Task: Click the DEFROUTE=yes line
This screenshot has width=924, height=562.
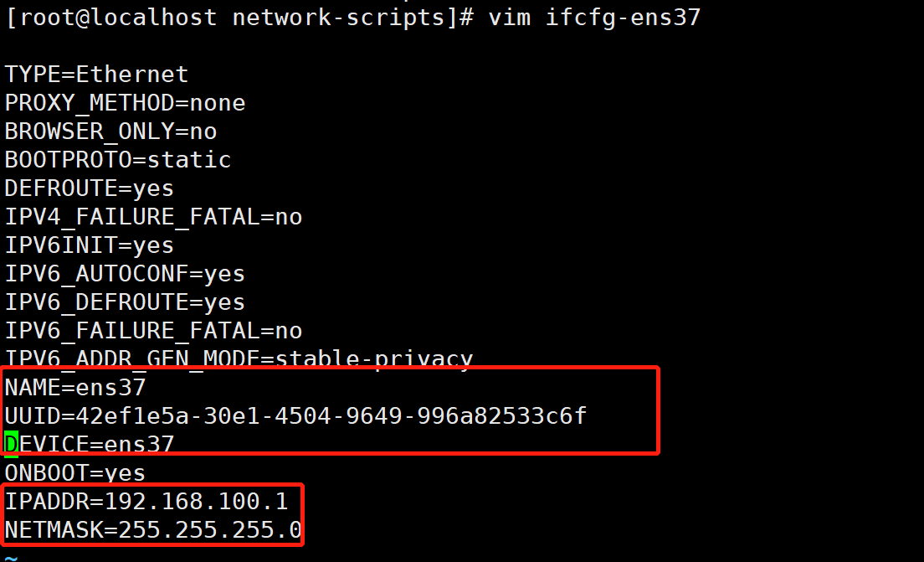Action: tap(89, 188)
